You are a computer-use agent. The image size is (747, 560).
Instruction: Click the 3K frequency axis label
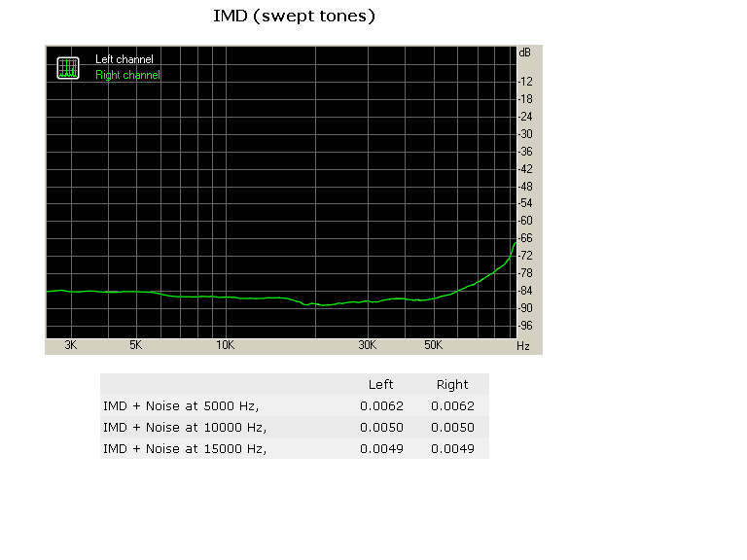70,345
